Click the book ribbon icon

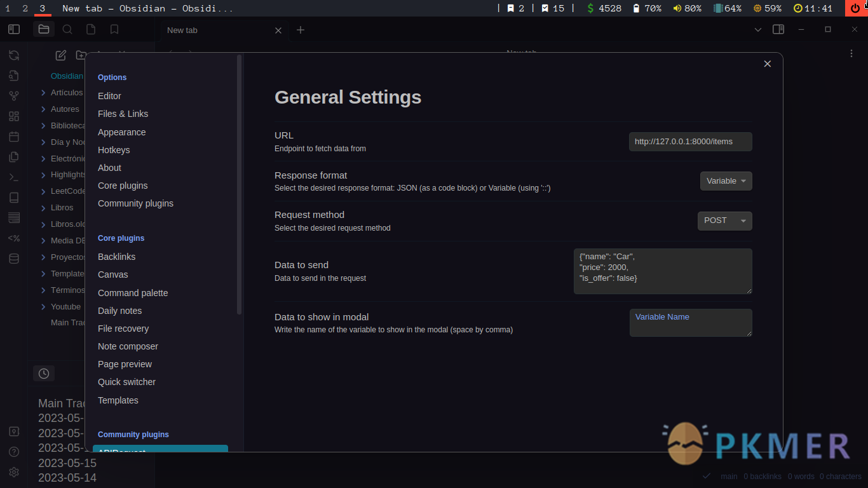click(x=14, y=198)
